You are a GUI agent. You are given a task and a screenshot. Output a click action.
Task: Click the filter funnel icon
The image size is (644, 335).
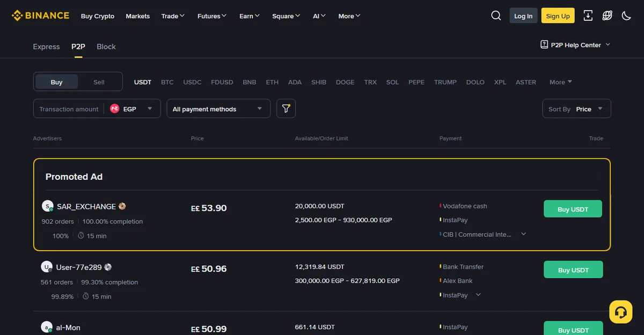(x=286, y=108)
